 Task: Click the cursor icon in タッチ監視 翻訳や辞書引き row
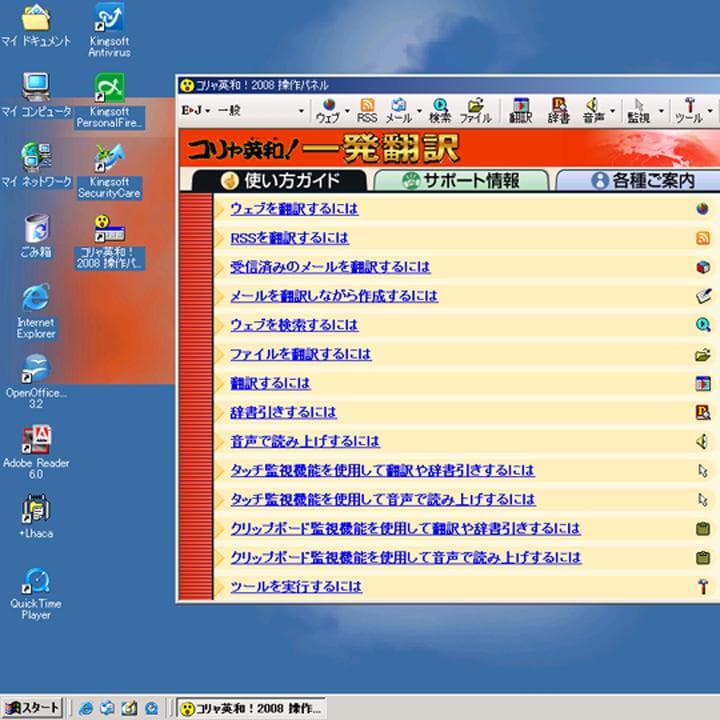(703, 471)
